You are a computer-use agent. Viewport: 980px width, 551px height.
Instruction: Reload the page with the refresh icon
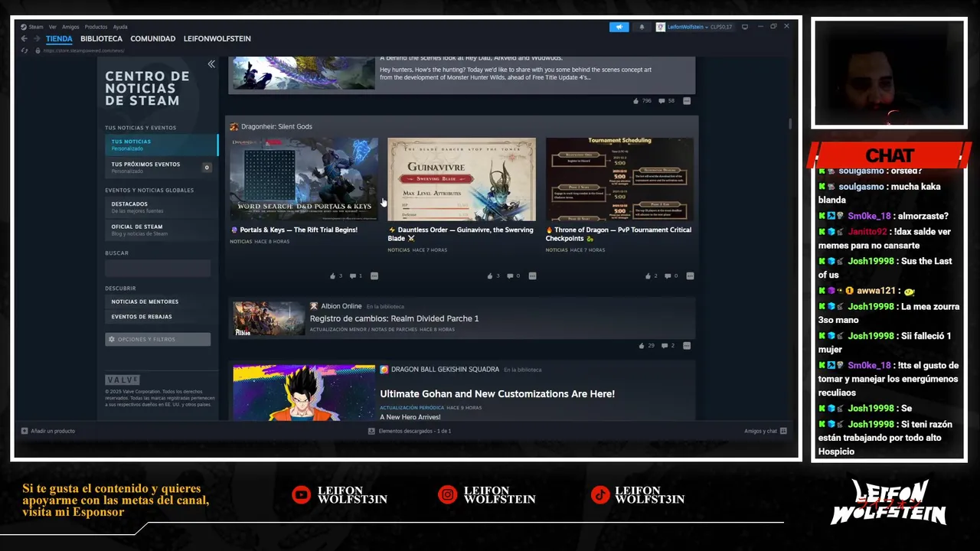[24, 51]
